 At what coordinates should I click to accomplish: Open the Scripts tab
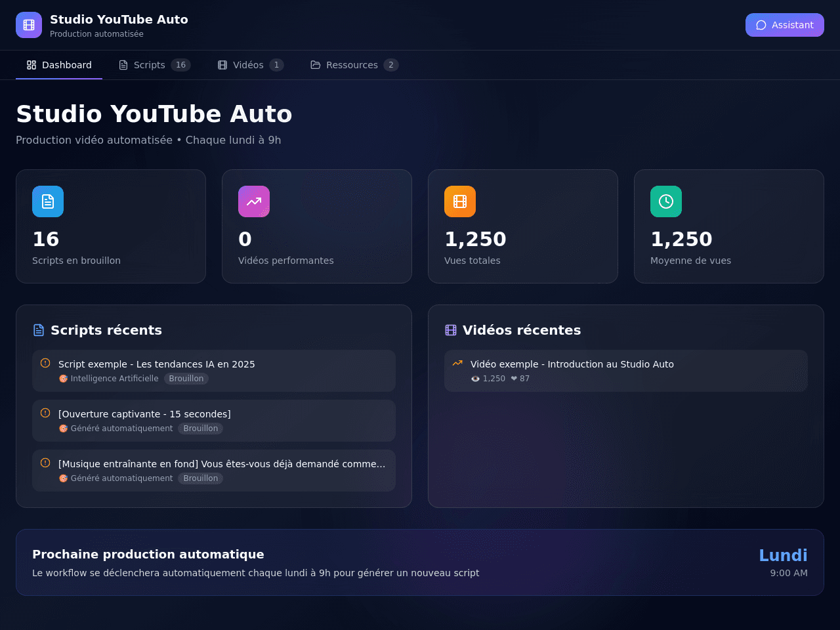click(154, 65)
